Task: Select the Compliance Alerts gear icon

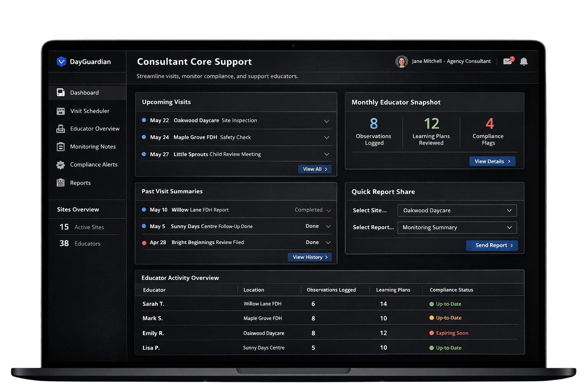Action: point(61,165)
